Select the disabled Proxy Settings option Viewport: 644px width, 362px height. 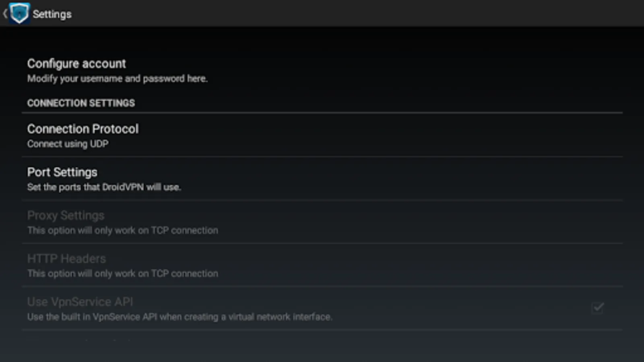66,216
